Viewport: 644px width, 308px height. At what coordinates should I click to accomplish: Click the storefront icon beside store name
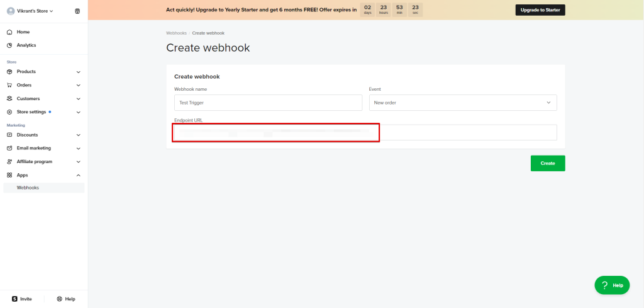77,11
